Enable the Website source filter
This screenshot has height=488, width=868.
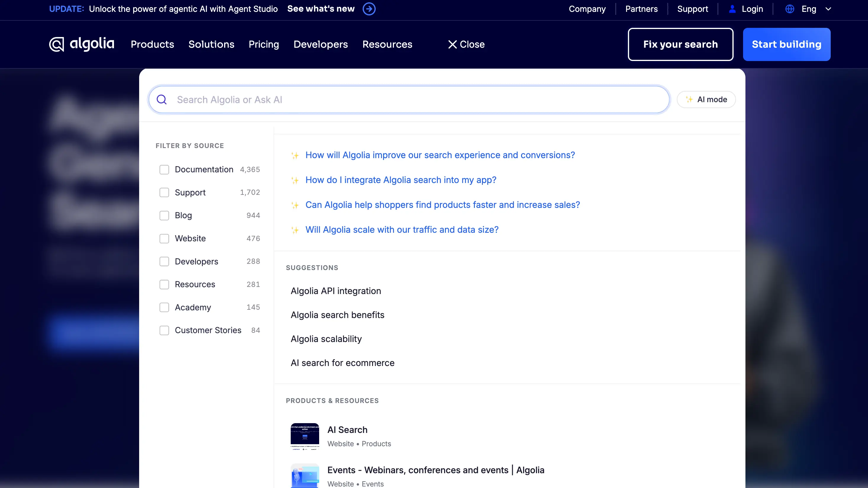(x=164, y=239)
